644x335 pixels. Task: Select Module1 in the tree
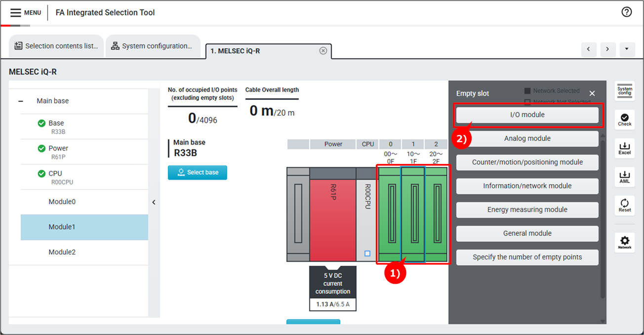[84, 227]
